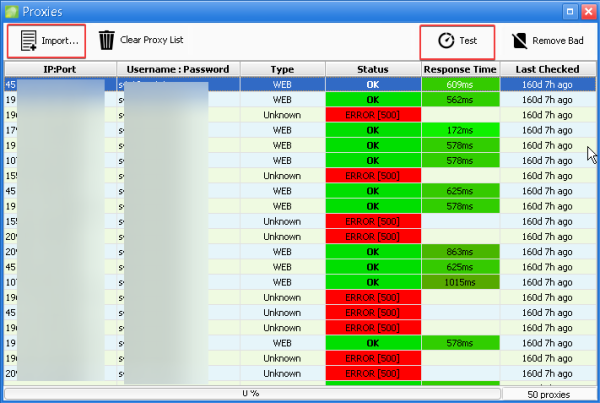Click Last Checked value in the 863ms row
Screen dimensions: 600x403
pyautogui.click(x=548, y=252)
